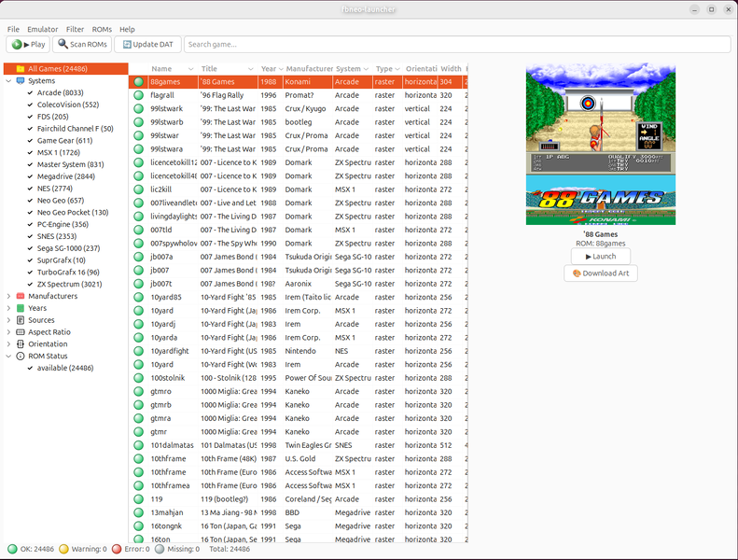The image size is (738, 560).
Task: Click the Sources document icon
Action: click(x=21, y=320)
